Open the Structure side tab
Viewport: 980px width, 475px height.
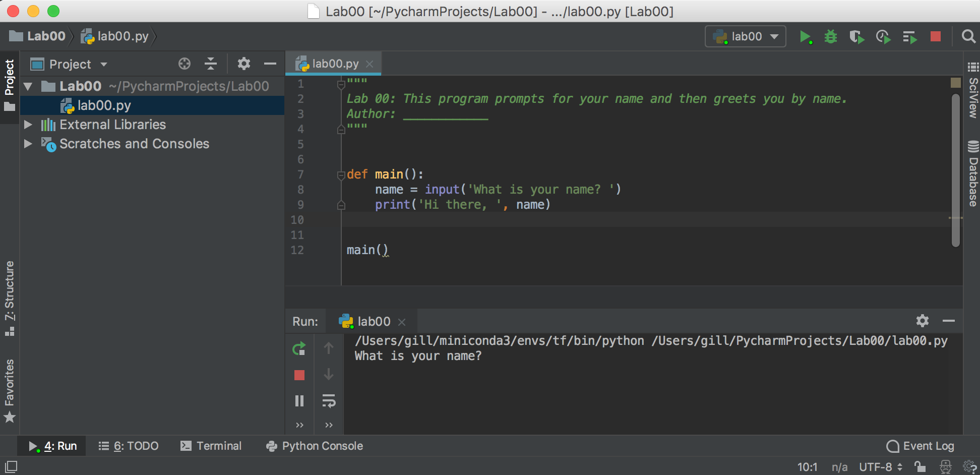pos(10,299)
